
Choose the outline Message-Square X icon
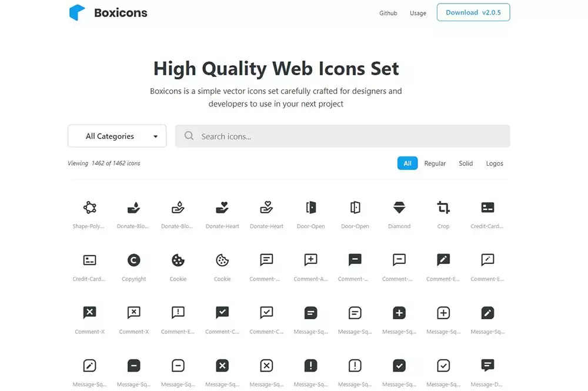tap(266, 366)
